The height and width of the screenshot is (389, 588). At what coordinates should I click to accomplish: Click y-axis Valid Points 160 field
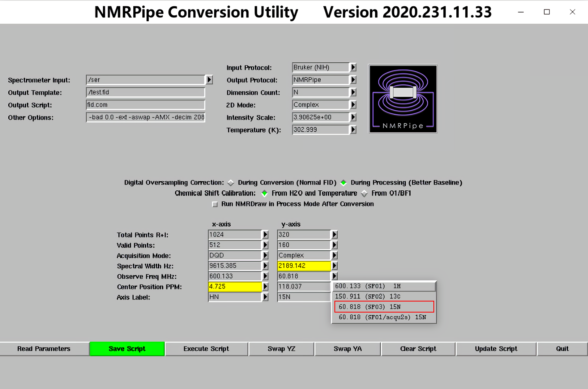(304, 245)
